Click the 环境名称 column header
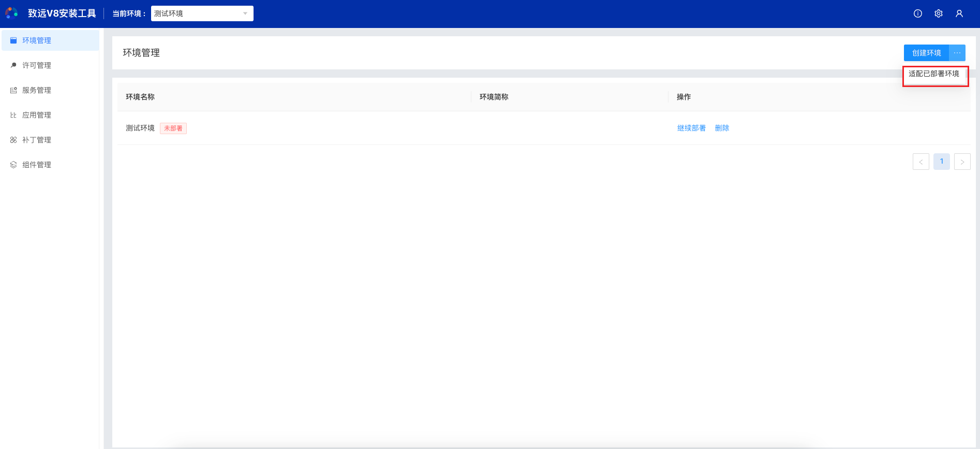Image resolution: width=980 pixels, height=449 pixels. click(140, 97)
